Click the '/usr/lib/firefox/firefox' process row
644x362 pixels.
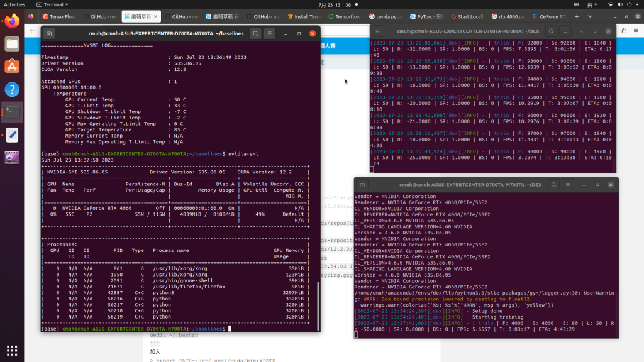tap(175, 287)
